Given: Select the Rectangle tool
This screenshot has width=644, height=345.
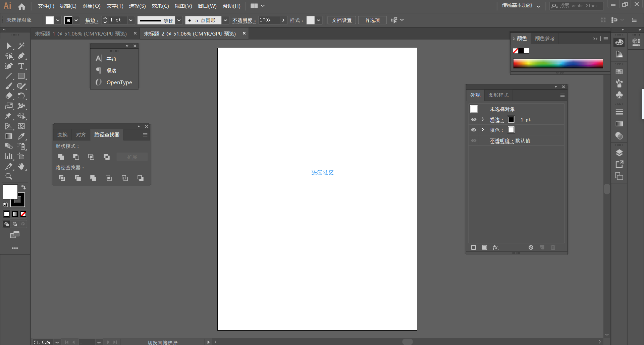Looking at the screenshot, I should click(21, 76).
